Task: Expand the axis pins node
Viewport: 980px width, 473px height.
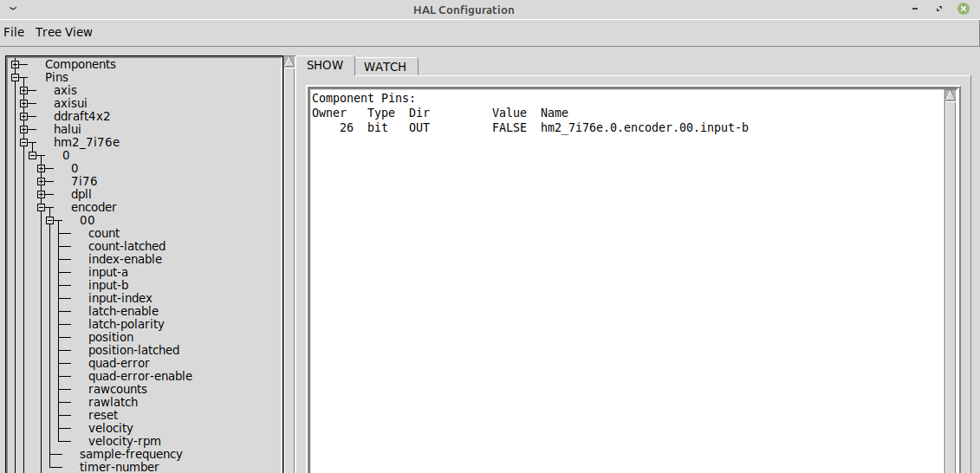Action: coord(24,91)
